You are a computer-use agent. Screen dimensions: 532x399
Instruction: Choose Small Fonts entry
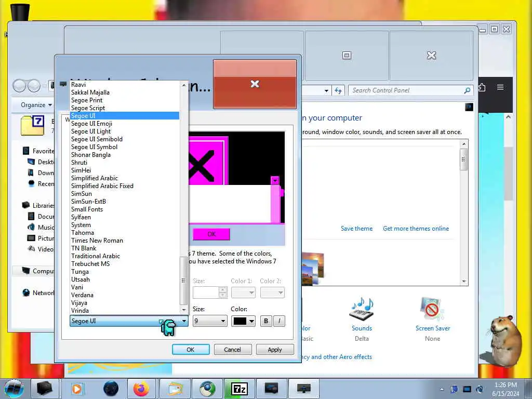click(x=125, y=209)
